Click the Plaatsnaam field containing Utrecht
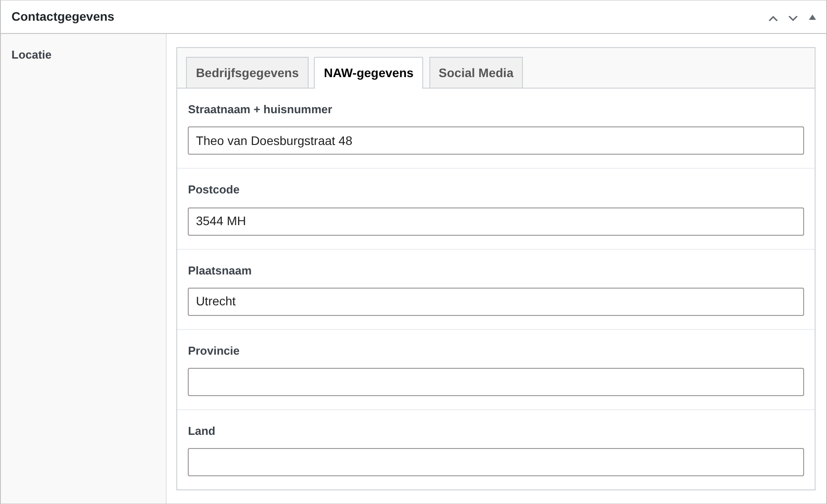The width and height of the screenshot is (827, 504). (496, 302)
